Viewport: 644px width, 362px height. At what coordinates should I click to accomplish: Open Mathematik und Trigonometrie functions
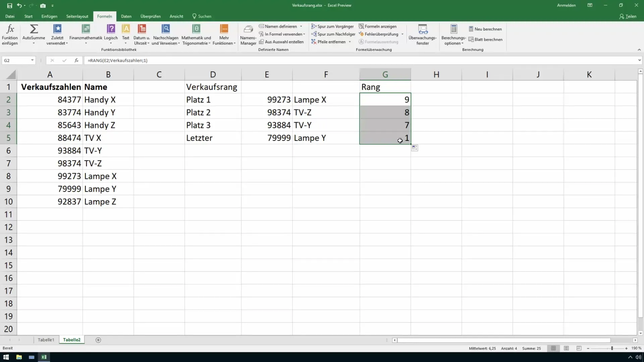tap(196, 35)
